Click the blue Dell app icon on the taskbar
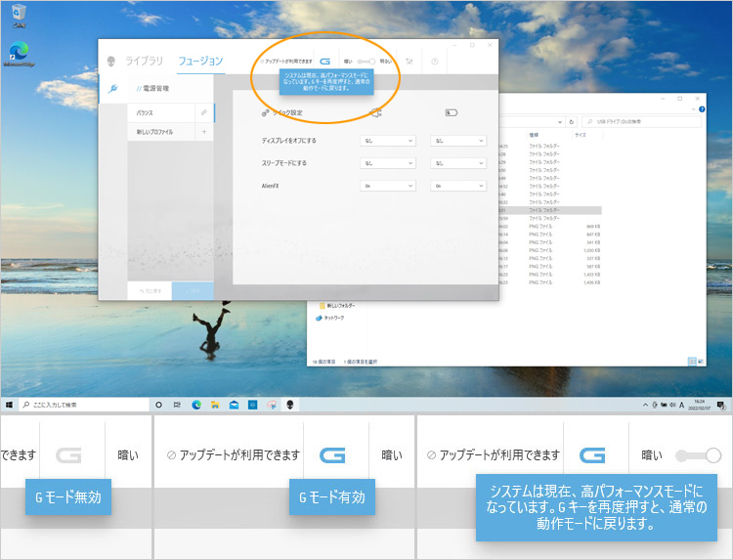 tap(253, 405)
